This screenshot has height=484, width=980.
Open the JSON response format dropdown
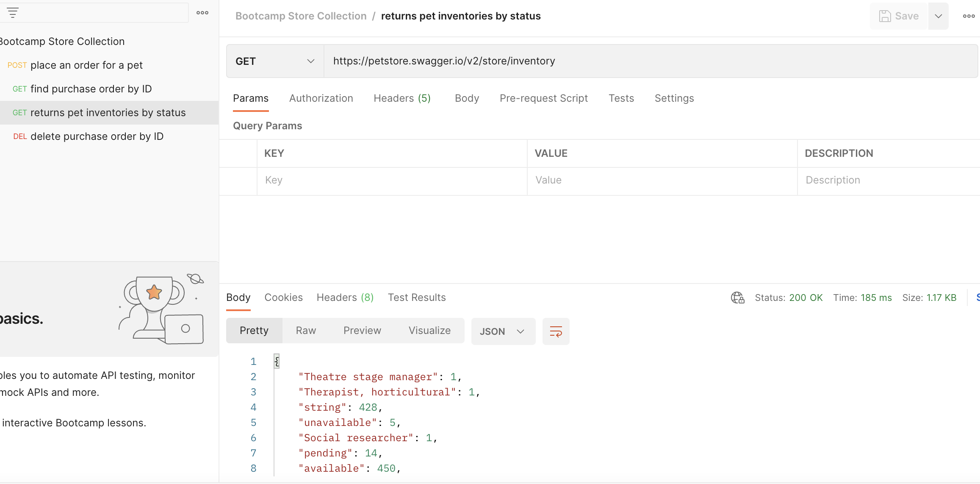pyautogui.click(x=503, y=331)
